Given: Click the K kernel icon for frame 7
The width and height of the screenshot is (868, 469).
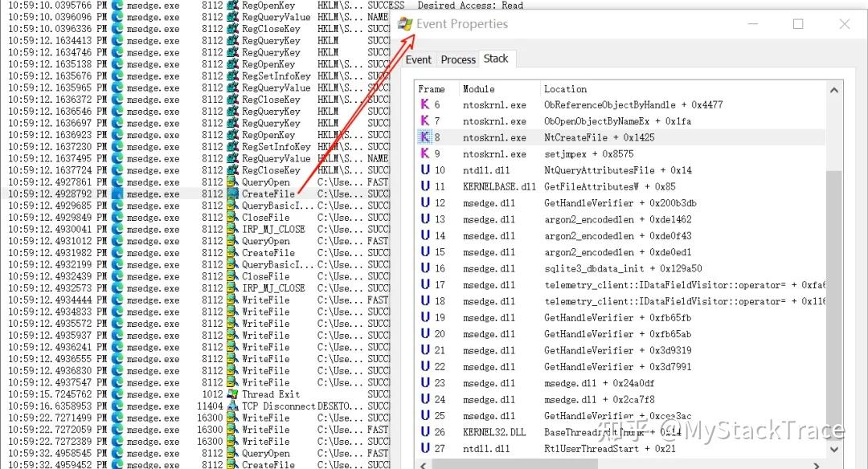Looking at the screenshot, I should click(x=425, y=120).
